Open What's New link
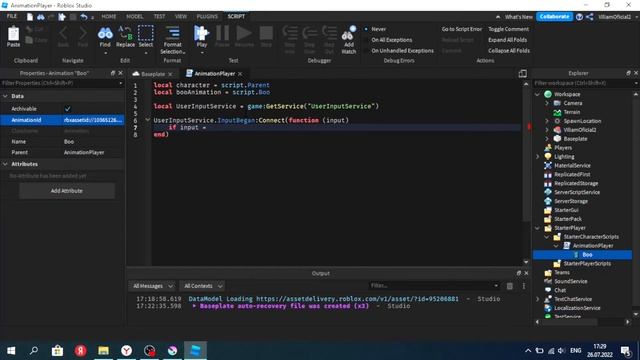Screen dimensions: 640x360 point(518,17)
